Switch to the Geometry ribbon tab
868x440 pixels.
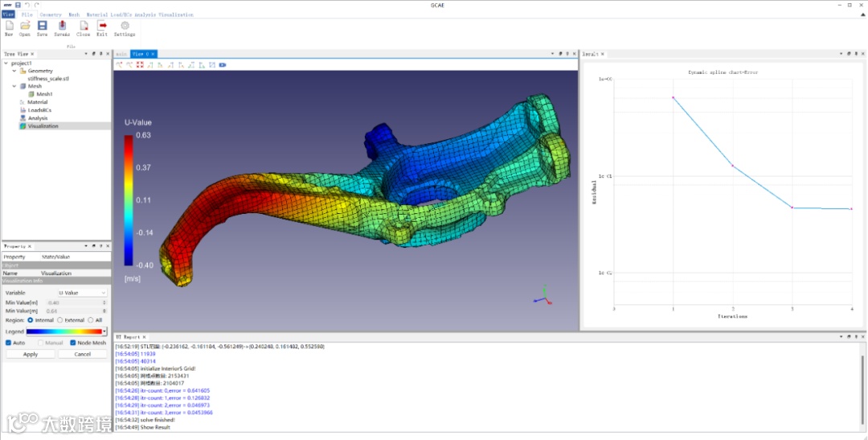pos(51,14)
